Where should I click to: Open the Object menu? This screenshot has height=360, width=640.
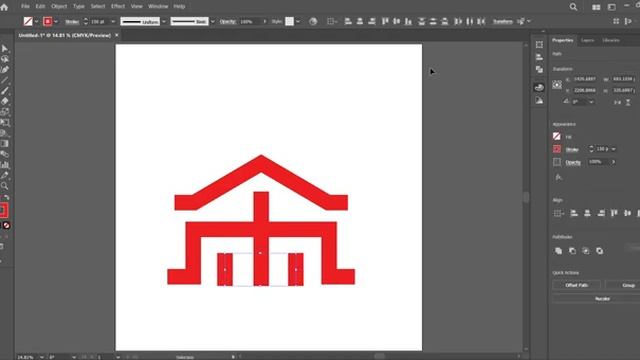coord(59,7)
